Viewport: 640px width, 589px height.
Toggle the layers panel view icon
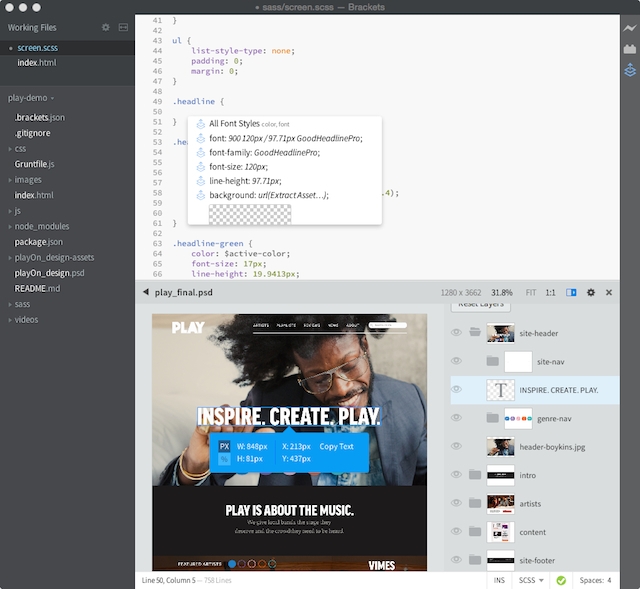click(571, 293)
